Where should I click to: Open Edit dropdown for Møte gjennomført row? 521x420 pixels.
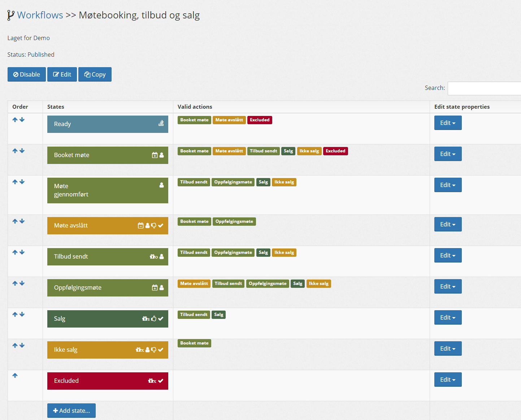click(448, 185)
